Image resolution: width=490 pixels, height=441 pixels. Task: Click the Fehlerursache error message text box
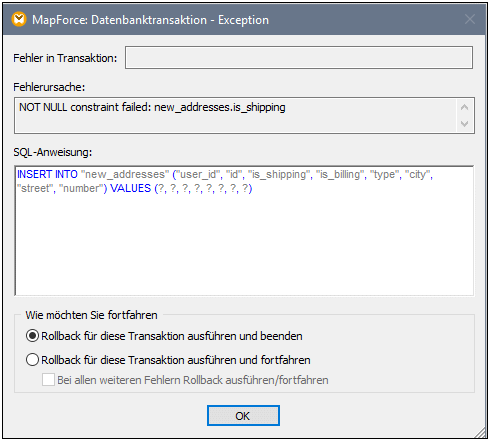point(244,115)
